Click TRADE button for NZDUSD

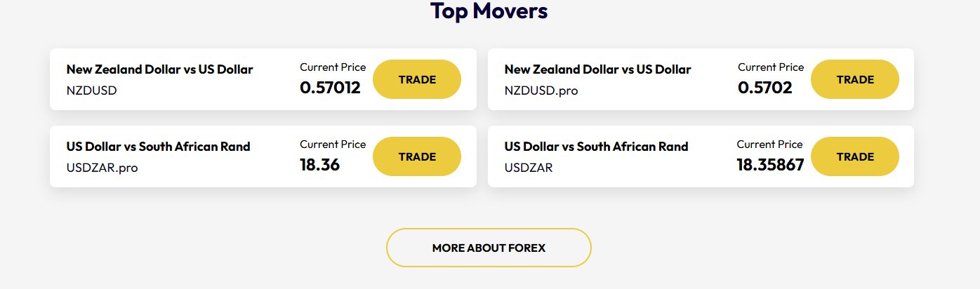click(x=416, y=79)
